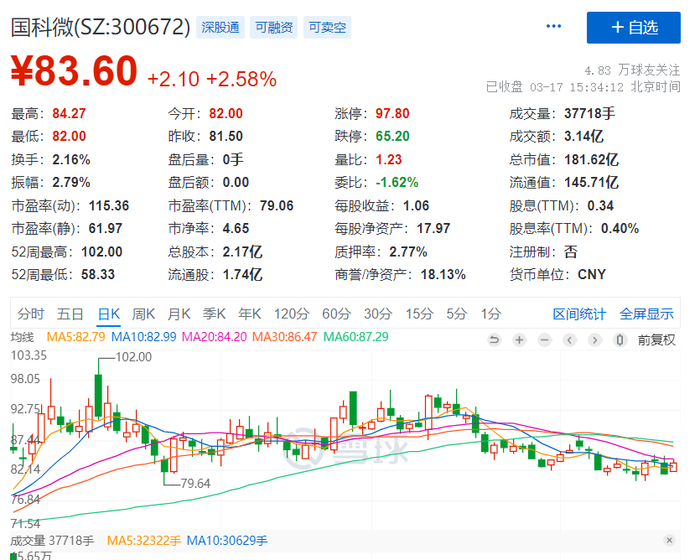Click the chart pan left arrow icon
The image size is (700, 560).
(570, 340)
